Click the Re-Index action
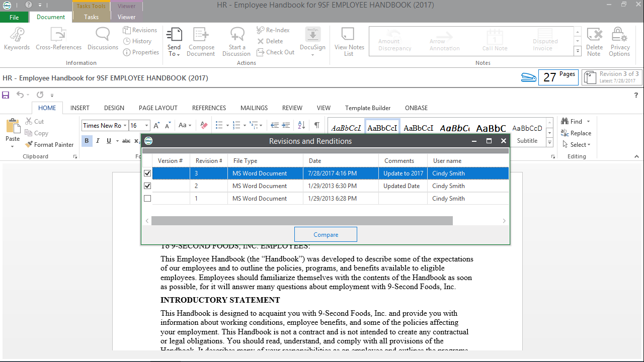 [x=273, y=30]
